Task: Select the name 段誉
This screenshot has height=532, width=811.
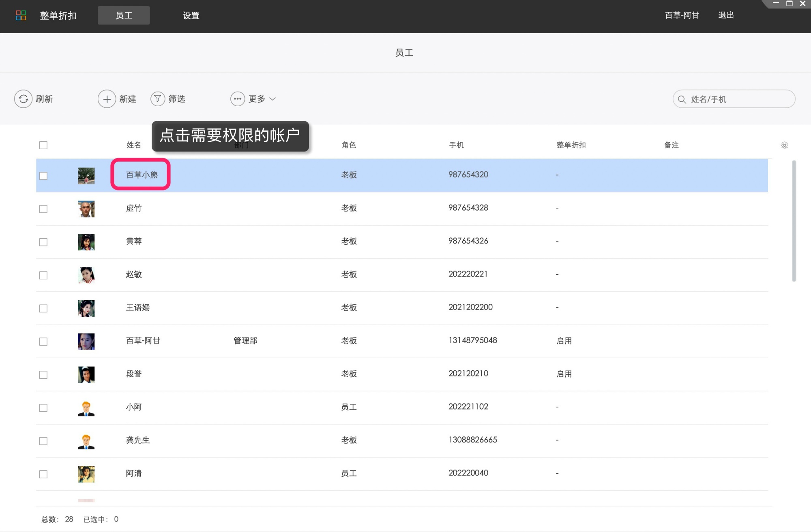Action: tap(134, 374)
